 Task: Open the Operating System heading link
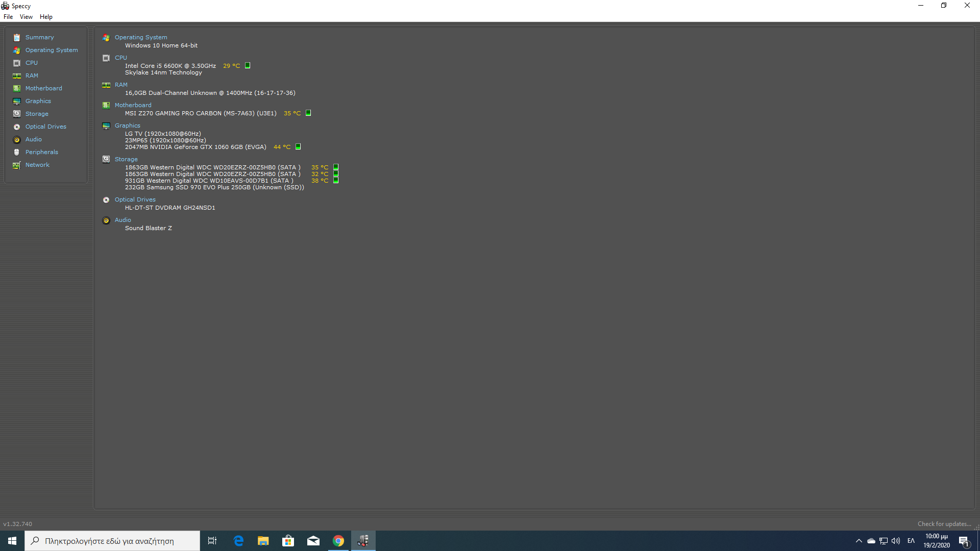[x=141, y=38]
